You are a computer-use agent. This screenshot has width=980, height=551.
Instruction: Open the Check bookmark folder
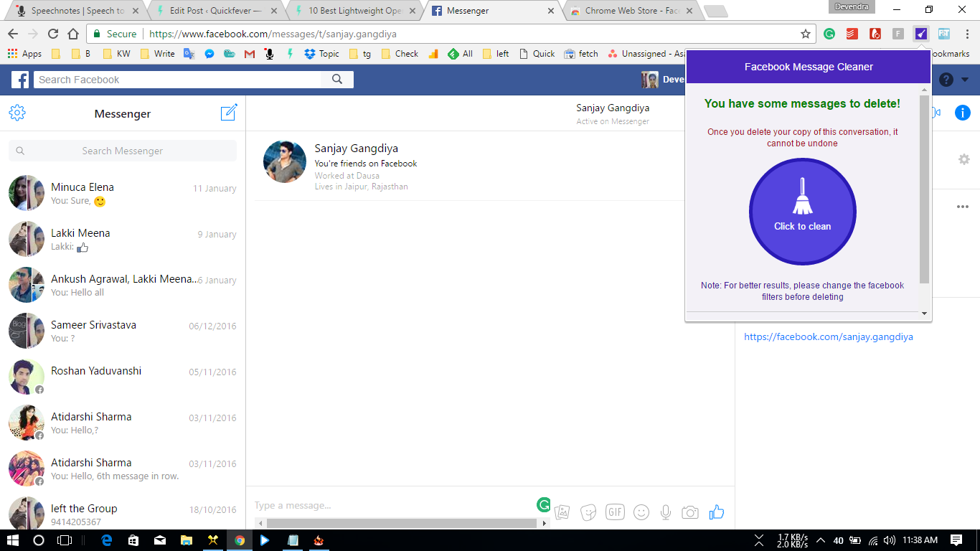pyautogui.click(x=400, y=54)
